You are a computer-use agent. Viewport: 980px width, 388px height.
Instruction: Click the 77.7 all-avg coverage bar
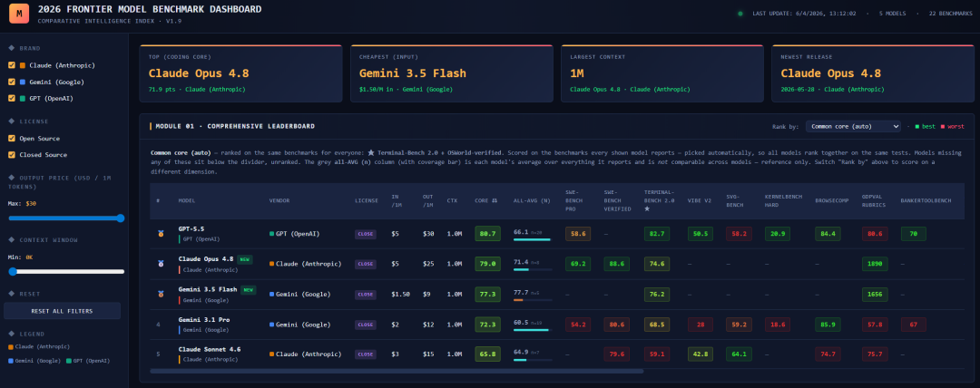533,299
